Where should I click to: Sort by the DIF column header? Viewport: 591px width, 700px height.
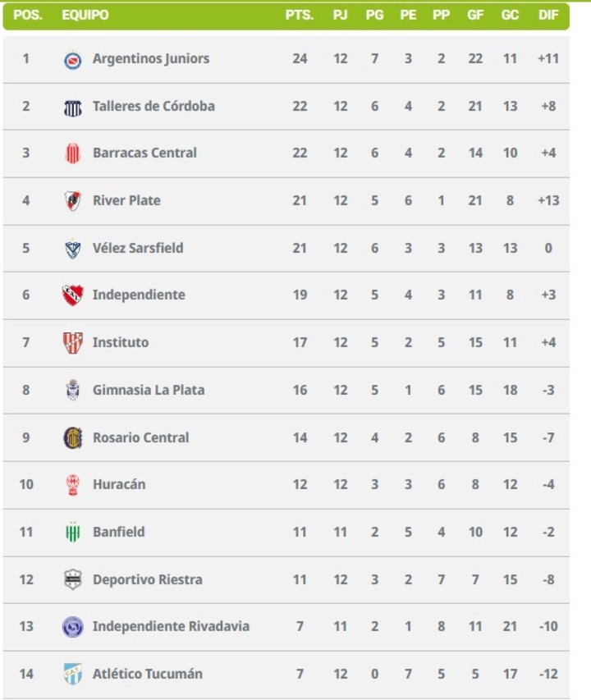tap(548, 16)
